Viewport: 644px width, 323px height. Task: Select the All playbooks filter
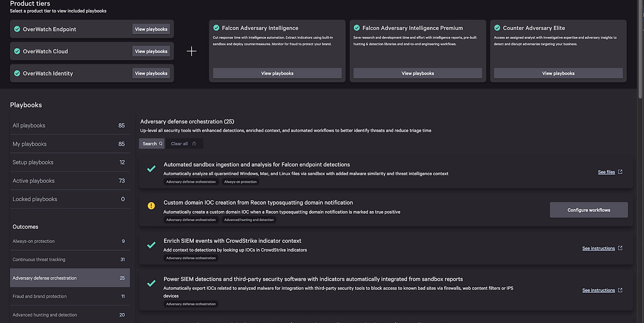tap(70, 125)
